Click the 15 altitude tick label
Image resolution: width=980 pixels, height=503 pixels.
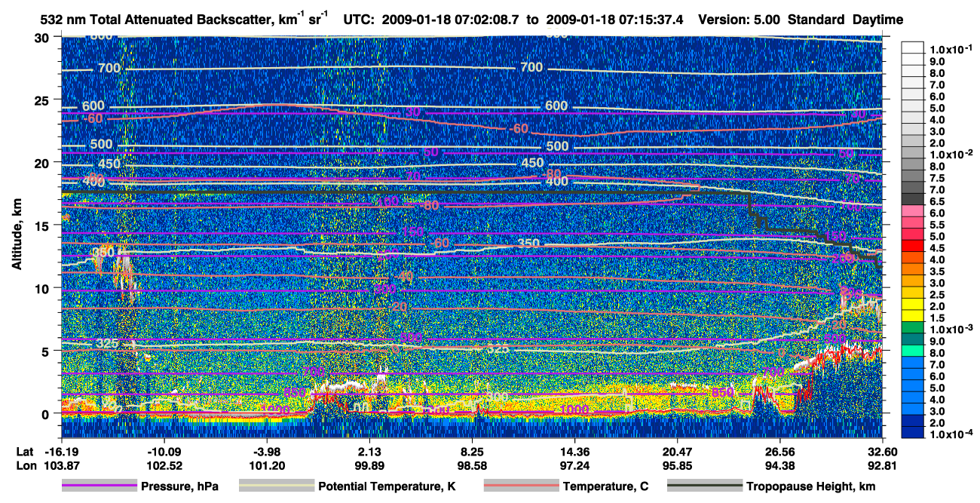(x=44, y=225)
